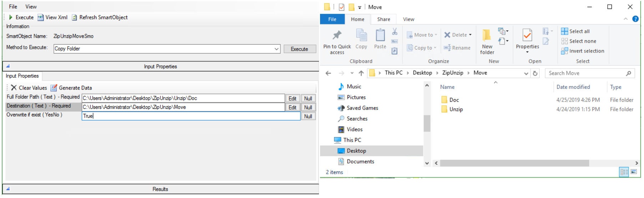Switch to large icons view toggle

click(634, 172)
